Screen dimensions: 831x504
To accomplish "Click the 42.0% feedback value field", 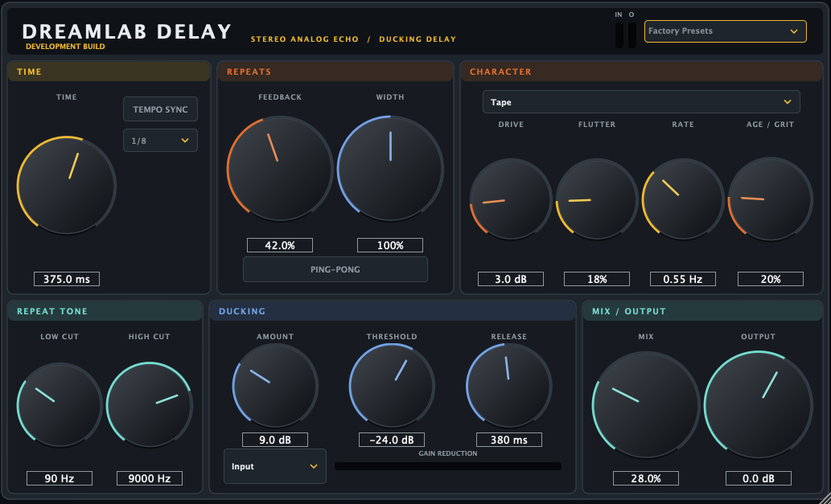I will coord(280,245).
